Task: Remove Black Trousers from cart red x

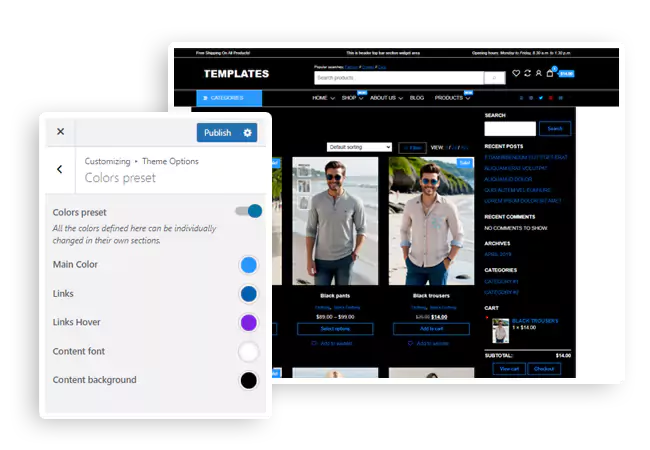Action: click(x=487, y=318)
